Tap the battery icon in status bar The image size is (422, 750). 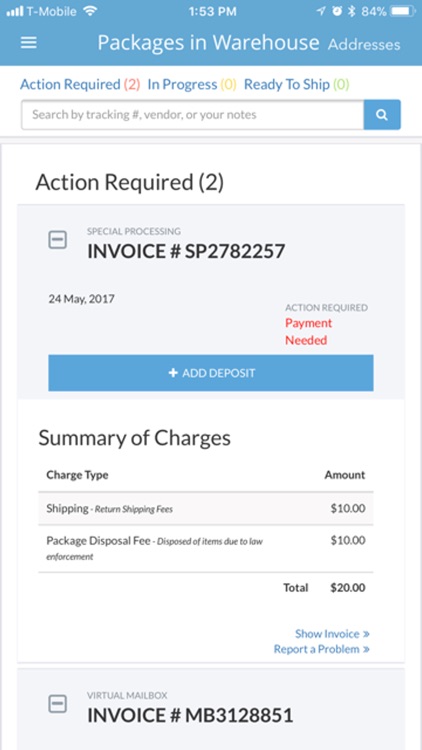pyautogui.click(x=402, y=11)
